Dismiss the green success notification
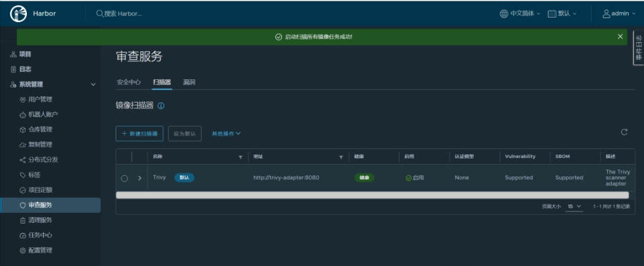Image resolution: width=644 pixels, height=266 pixels. pyautogui.click(x=620, y=36)
